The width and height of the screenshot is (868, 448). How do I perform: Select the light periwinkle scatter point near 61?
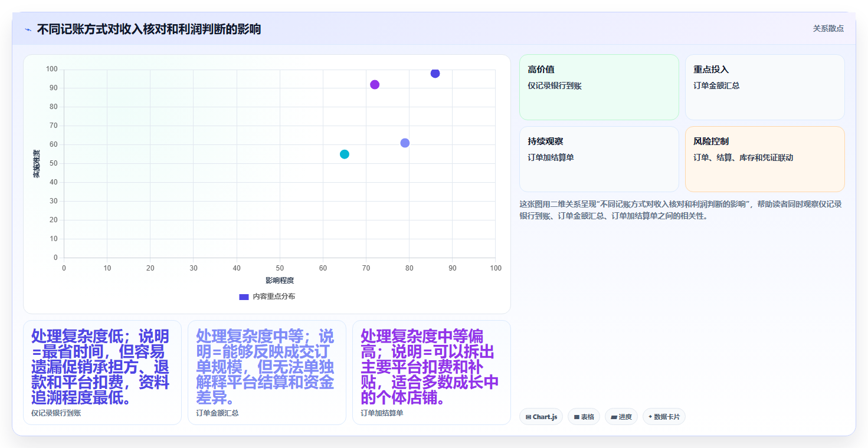405,143
